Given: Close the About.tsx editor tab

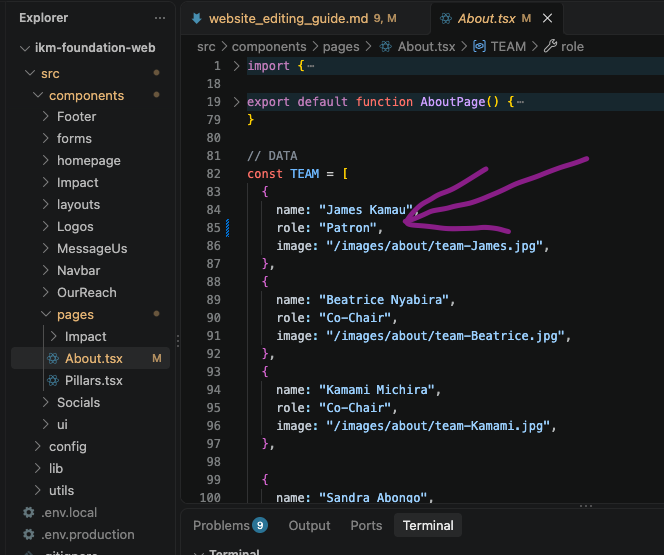Looking at the screenshot, I should [548, 18].
